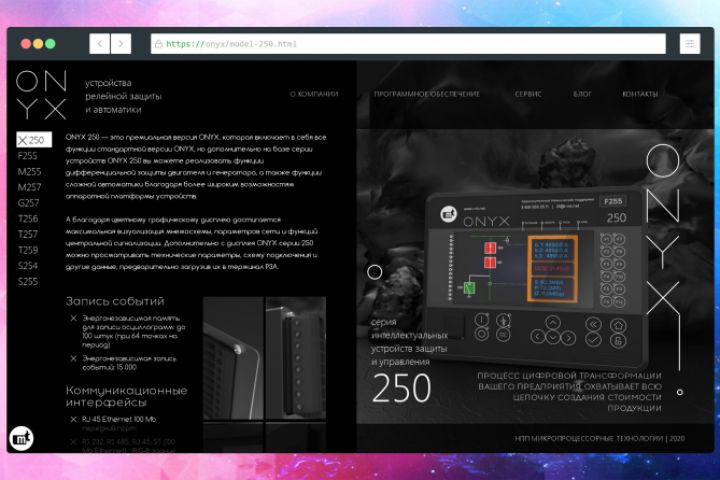Click X bullet beside RJ 45 Ethernet
The image size is (720, 480).
[x=73, y=419]
